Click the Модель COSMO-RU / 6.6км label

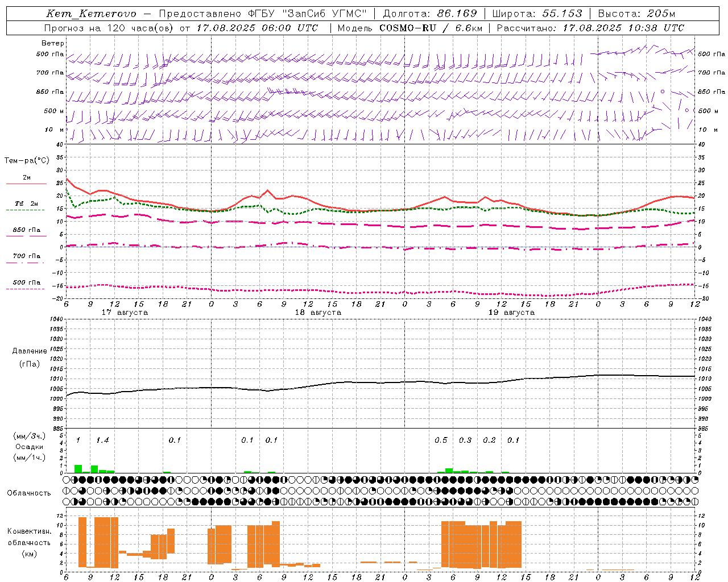(x=410, y=28)
